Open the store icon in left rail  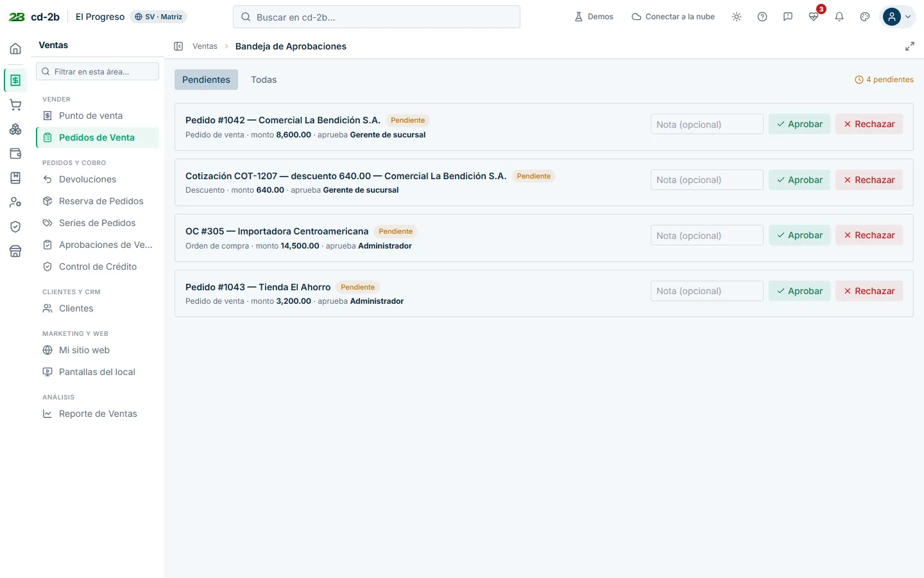[15, 251]
